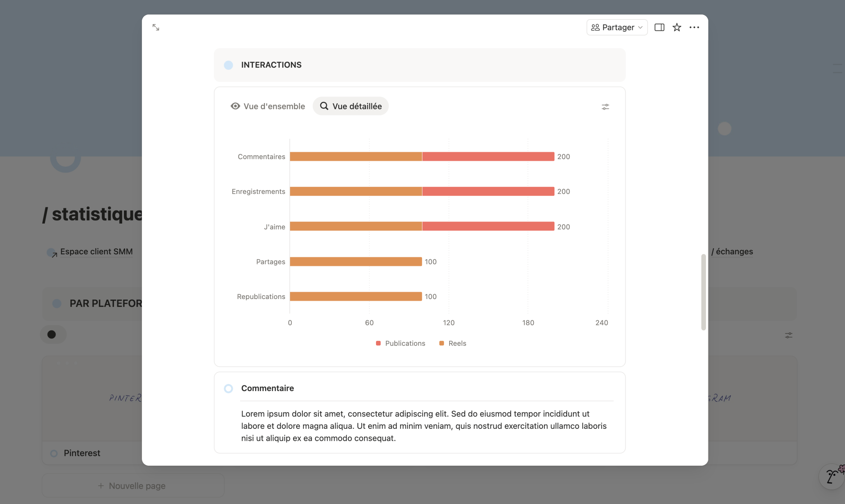Image resolution: width=845 pixels, height=504 pixels.
Task: Open chart settings sliders icon in the modal
Action: tap(605, 107)
